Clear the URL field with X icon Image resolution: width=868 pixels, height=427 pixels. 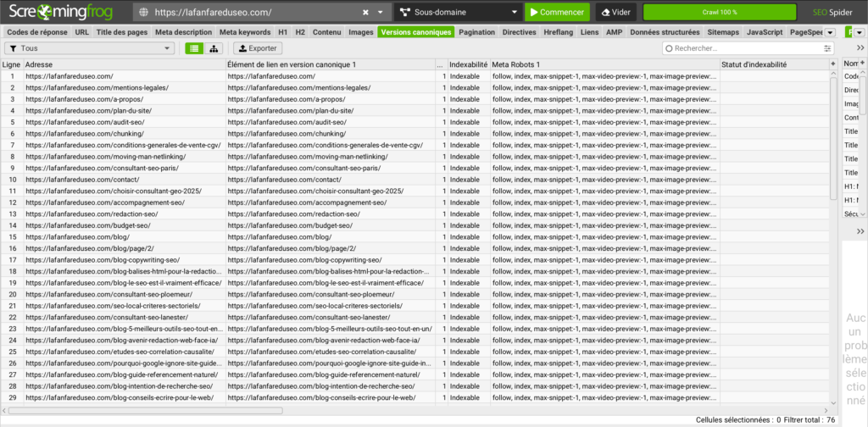365,13
